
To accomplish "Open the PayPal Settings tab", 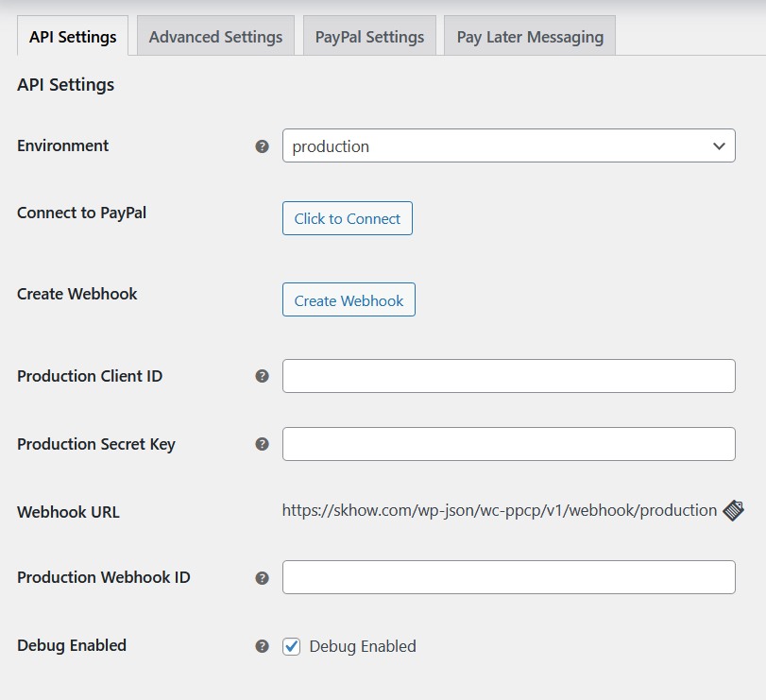I will coord(369,36).
